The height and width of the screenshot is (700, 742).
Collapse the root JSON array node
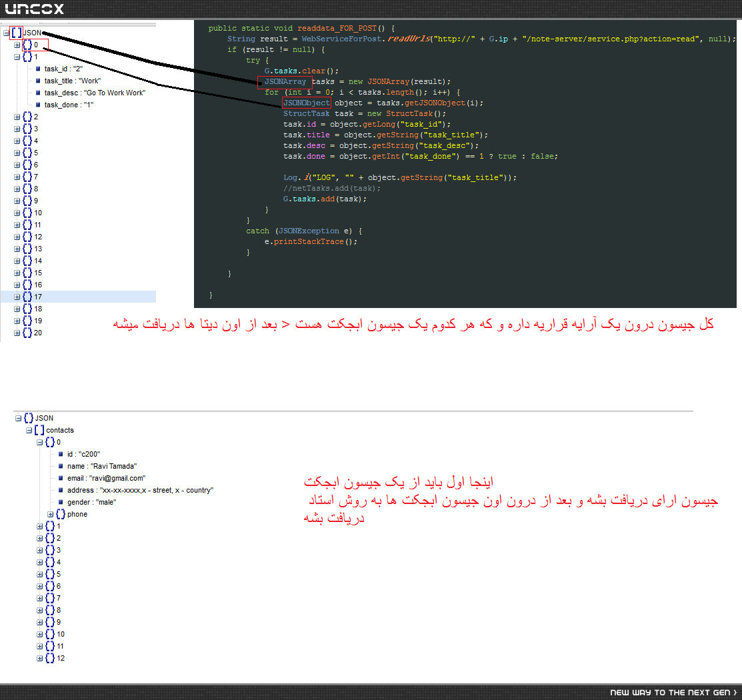coord(6,33)
